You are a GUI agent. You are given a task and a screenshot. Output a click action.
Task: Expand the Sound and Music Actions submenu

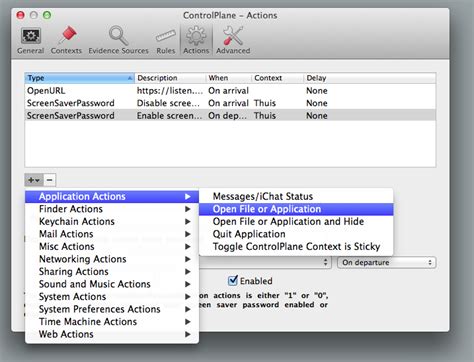pyautogui.click(x=112, y=284)
